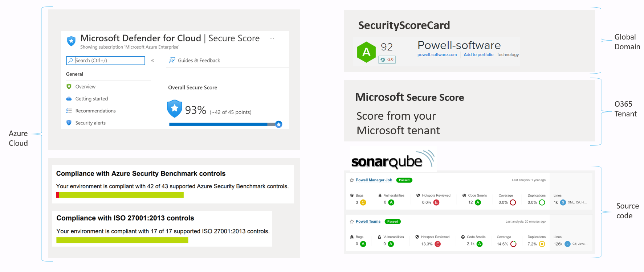Toggle favorite star for Powell Manager Job
This screenshot has height=272, width=644.
[x=352, y=180]
